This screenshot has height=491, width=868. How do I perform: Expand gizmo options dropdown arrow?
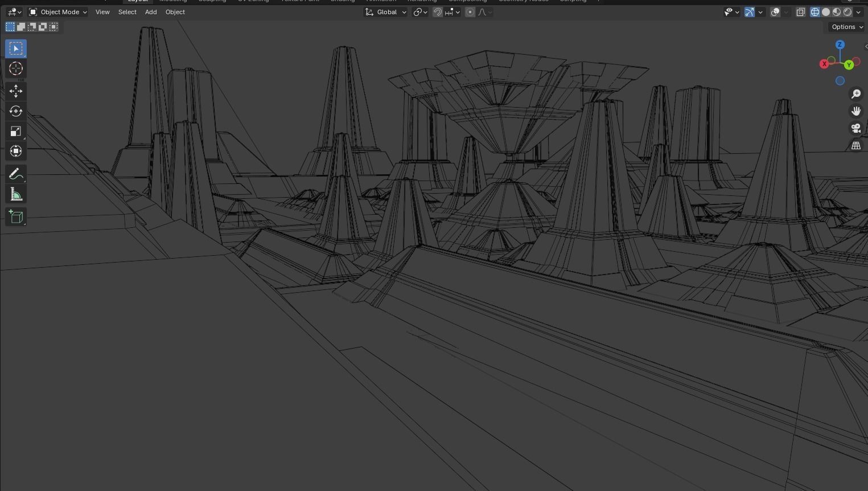(x=760, y=12)
